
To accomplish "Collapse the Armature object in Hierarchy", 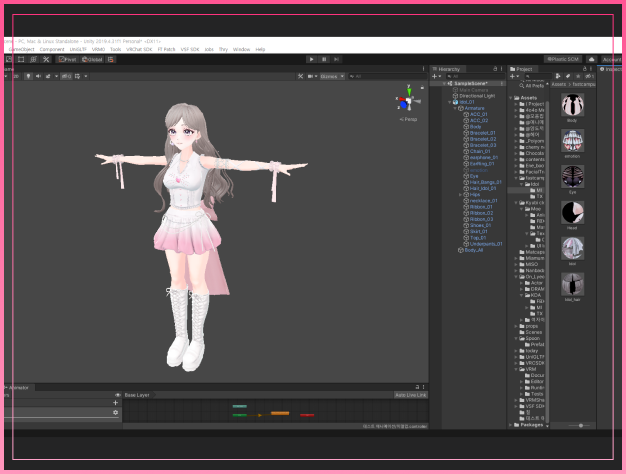I will pyautogui.click(x=455, y=108).
